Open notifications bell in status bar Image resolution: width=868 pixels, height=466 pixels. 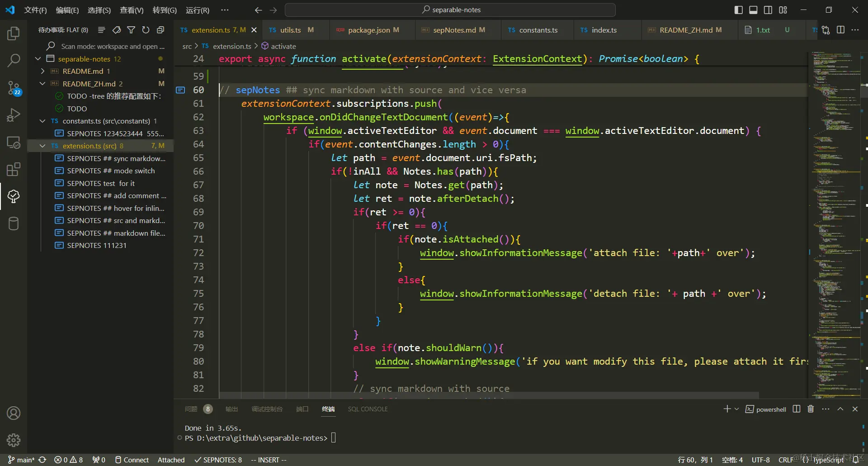pyautogui.click(x=856, y=460)
